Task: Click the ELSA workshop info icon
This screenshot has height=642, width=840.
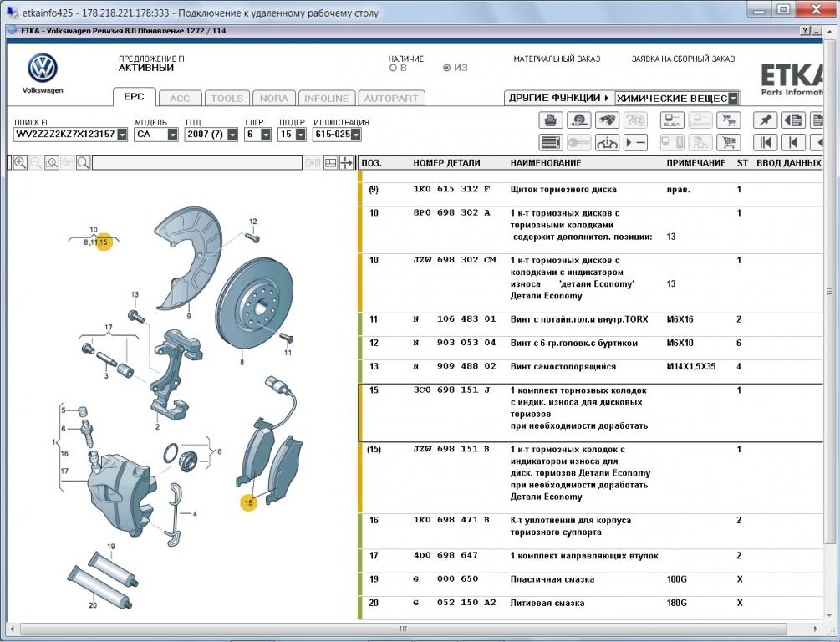Action: click(x=672, y=120)
